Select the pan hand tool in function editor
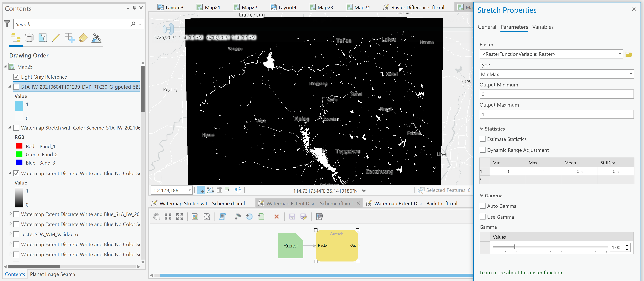Screen dimensions: 644x281 [156, 216]
